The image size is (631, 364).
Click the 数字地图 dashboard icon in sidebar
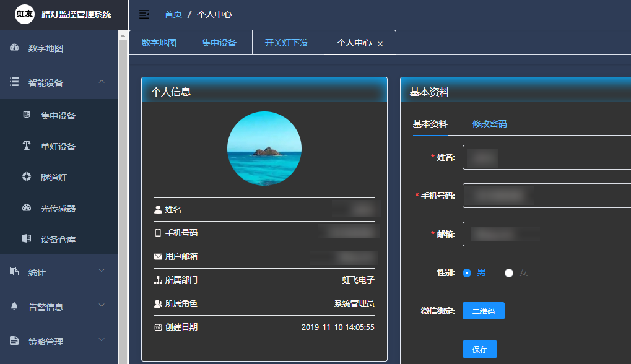coord(15,48)
